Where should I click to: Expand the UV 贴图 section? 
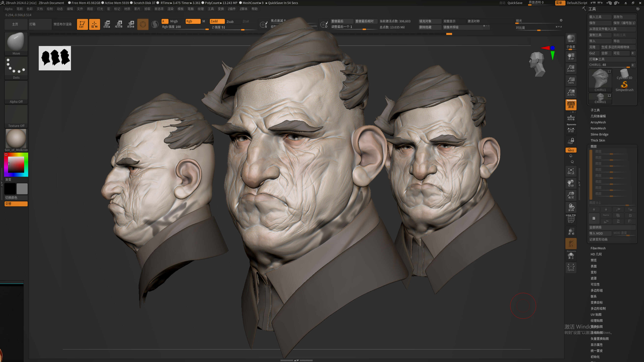pyautogui.click(x=596, y=315)
